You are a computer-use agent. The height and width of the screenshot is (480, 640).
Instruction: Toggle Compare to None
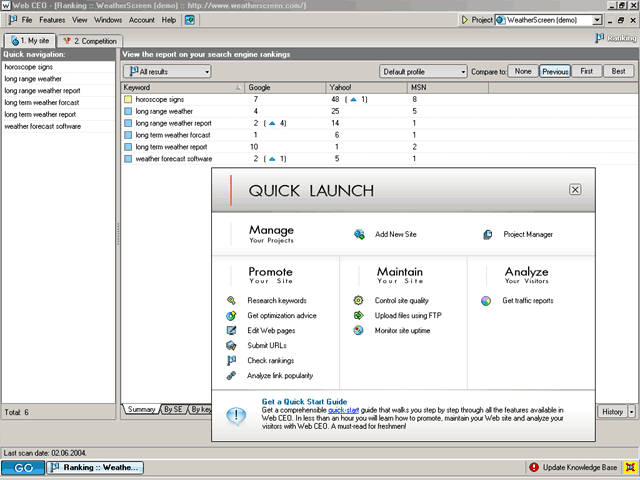pyautogui.click(x=523, y=71)
